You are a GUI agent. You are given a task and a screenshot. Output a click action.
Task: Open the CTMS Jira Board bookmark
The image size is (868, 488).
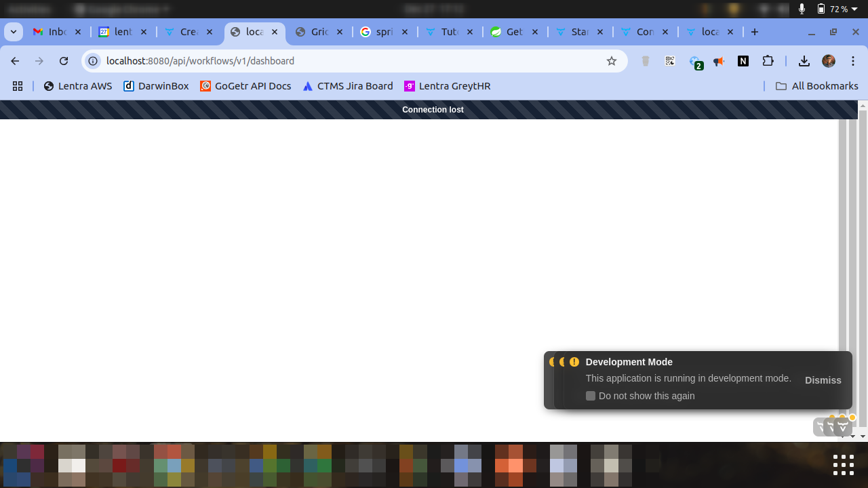click(348, 86)
